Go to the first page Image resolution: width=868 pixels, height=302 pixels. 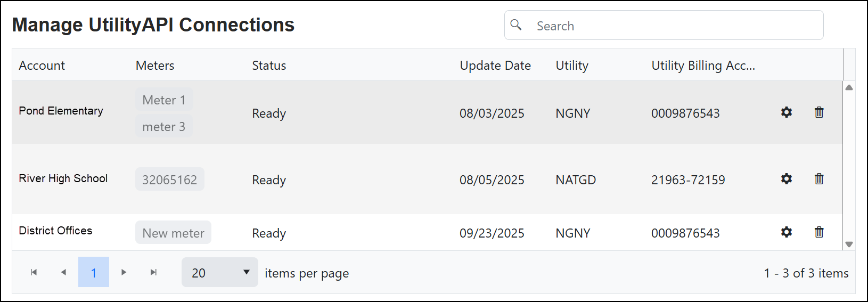point(34,272)
